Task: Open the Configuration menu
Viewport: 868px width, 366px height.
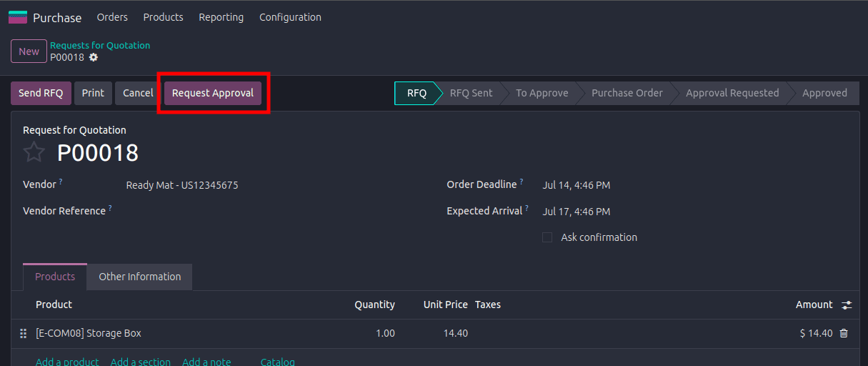Action: tap(290, 17)
